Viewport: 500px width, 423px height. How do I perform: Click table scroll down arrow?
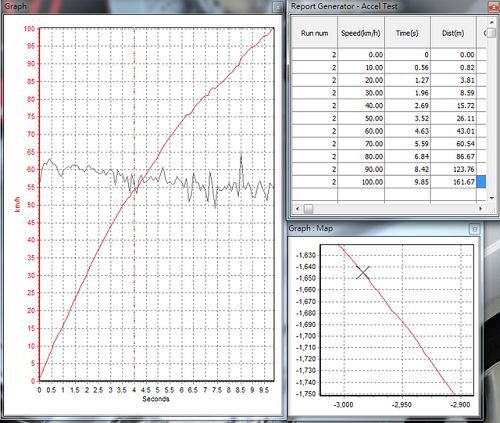click(492, 198)
